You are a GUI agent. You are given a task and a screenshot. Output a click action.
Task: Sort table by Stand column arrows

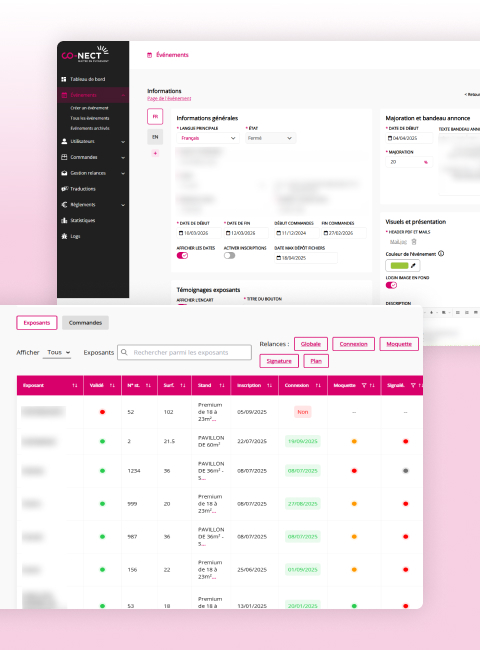pyautogui.click(x=222, y=386)
